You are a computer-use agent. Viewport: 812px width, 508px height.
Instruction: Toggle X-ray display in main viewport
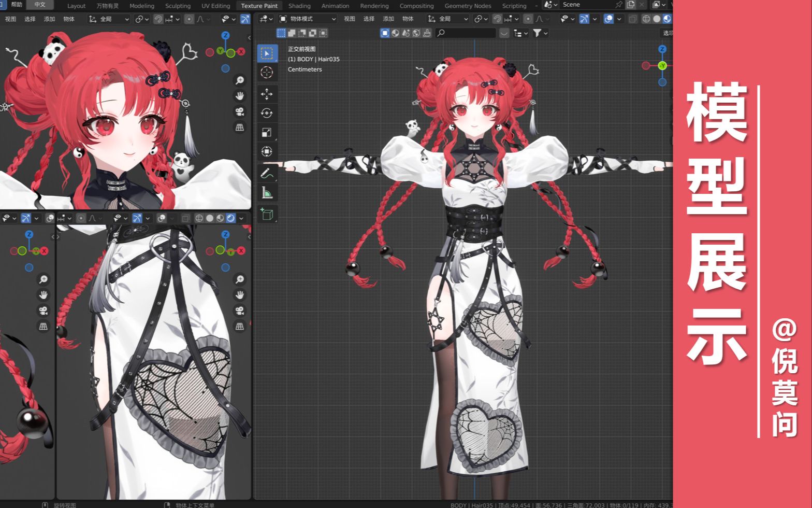pyautogui.click(x=632, y=19)
